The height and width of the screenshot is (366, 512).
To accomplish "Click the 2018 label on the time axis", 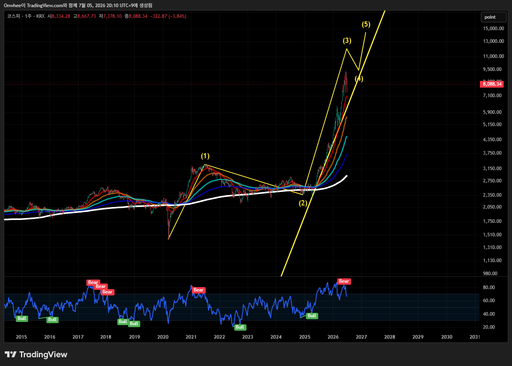I will [106, 337].
